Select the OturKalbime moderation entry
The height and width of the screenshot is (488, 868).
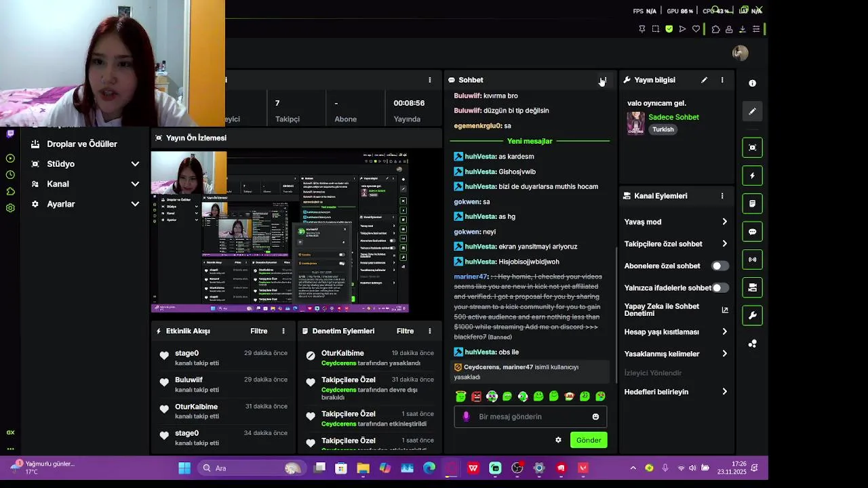(x=369, y=358)
